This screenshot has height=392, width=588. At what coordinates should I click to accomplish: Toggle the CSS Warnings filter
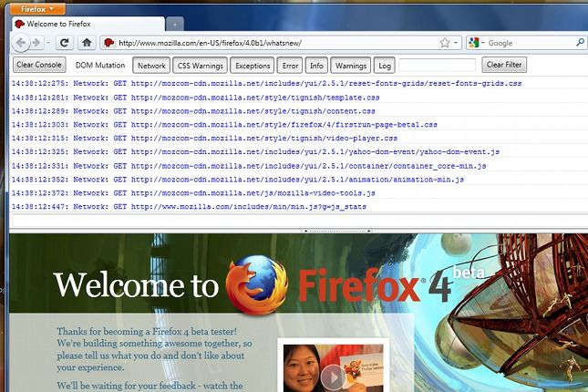pyautogui.click(x=200, y=66)
